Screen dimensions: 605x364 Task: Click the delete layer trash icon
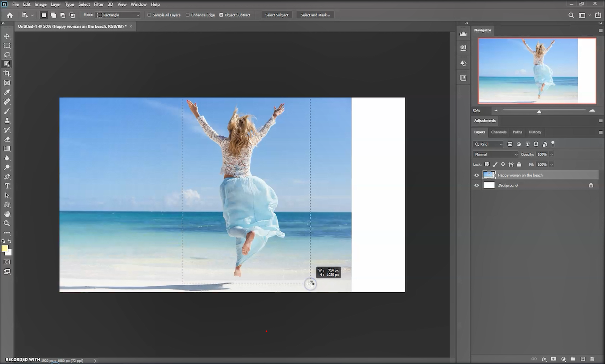(x=592, y=359)
